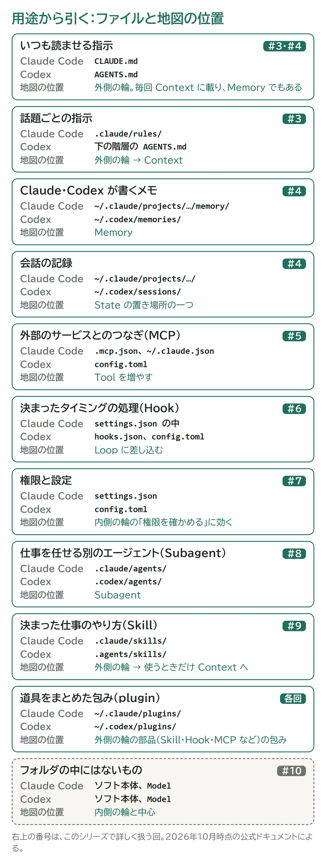Click the #3·#4 badge

pyautogui.click(x=284, y=46)
